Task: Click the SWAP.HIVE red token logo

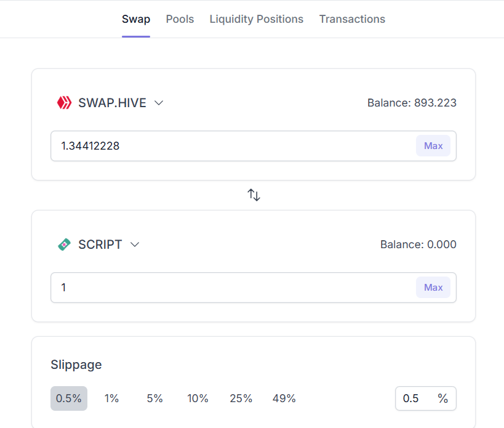Action: [64, 103]
